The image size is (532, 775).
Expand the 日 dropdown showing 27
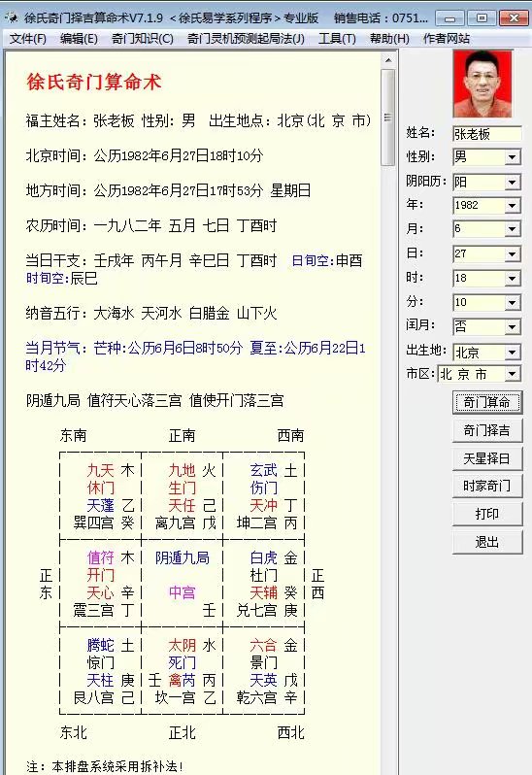coord(513,253)
